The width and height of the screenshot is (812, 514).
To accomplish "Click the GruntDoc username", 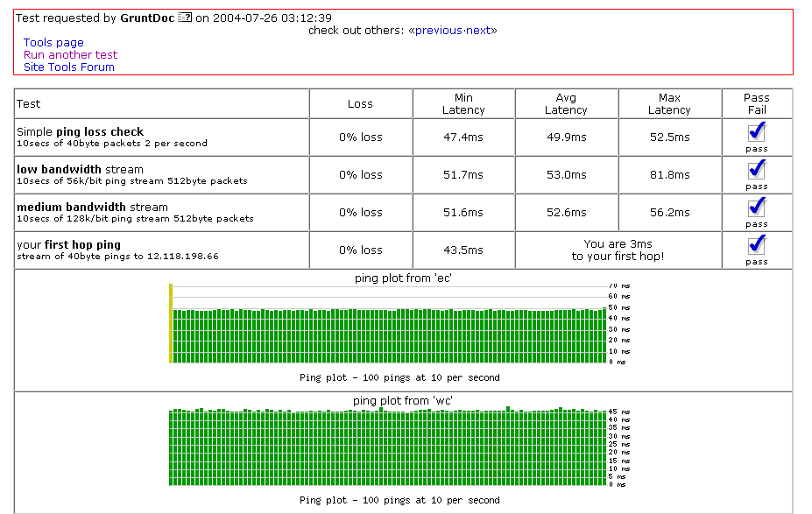I will [x=147, y=18].
